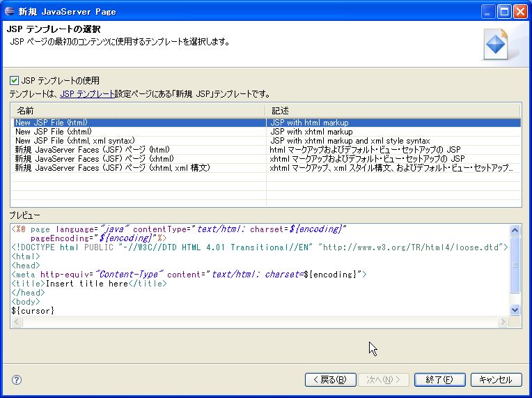Click the キャンセル cancel button
The height and width of the screenshot is (398, 532).
(x=496, y=380)
